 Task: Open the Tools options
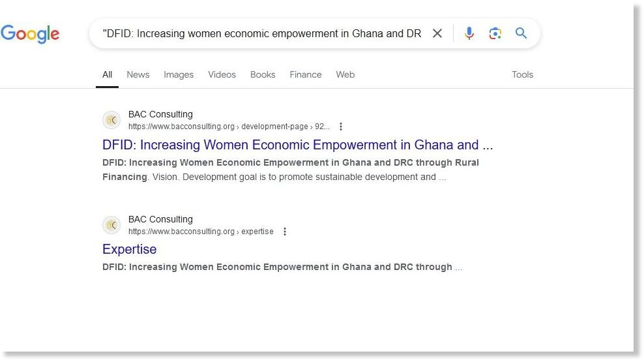coord(522,74)
